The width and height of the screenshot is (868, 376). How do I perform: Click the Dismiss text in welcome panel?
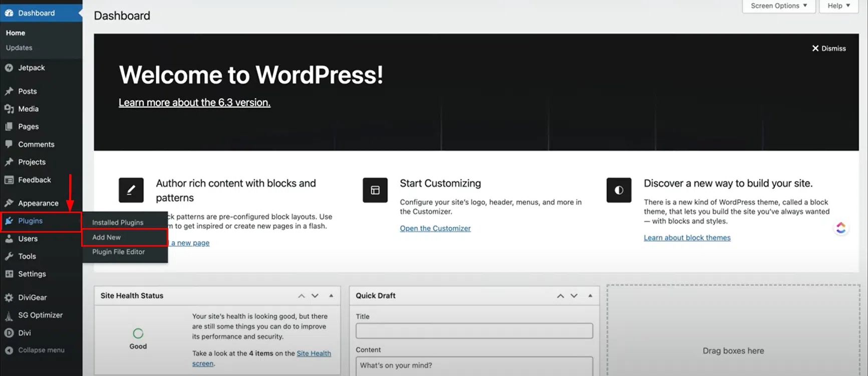coord(833,48)
